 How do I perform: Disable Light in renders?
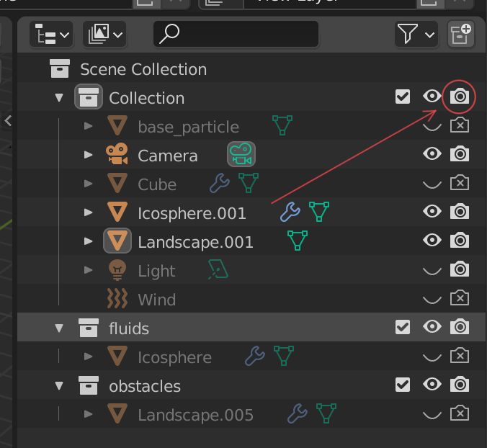[460, 269]
